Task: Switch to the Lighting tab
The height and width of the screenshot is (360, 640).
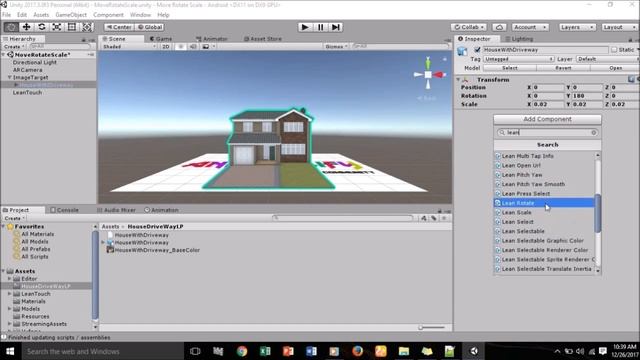Action: [519, 39]
